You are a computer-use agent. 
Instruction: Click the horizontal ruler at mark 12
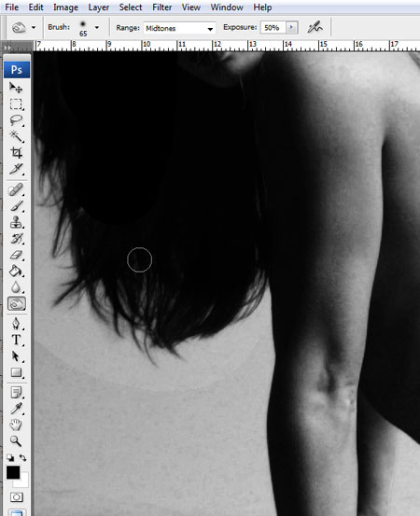point(217,46)
